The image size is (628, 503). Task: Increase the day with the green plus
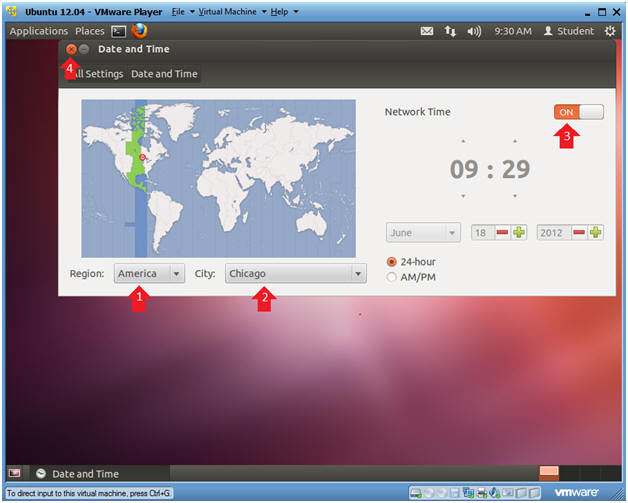pos(519,232)
